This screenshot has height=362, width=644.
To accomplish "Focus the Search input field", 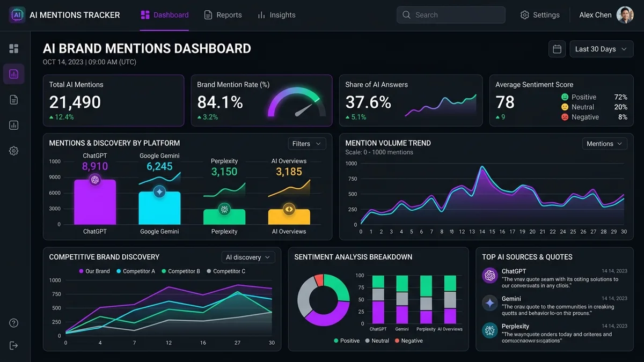I will click(451, 15).
